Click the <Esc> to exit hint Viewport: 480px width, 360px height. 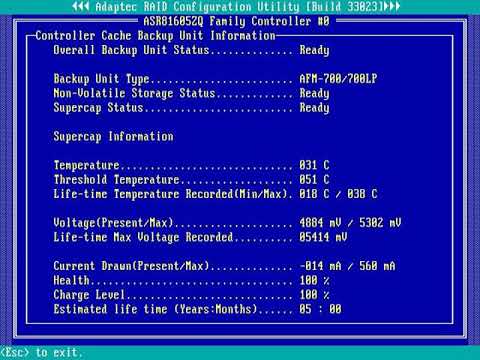click(41, 352)
